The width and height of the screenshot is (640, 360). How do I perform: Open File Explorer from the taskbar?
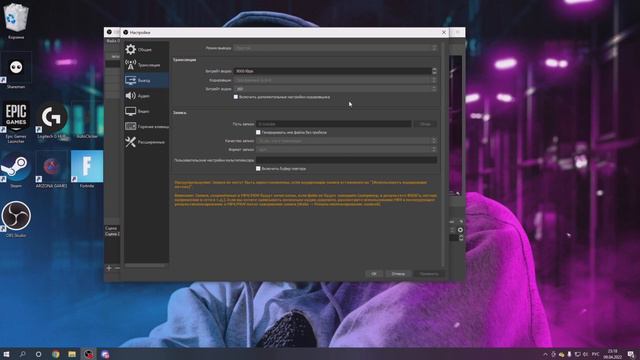72,354
